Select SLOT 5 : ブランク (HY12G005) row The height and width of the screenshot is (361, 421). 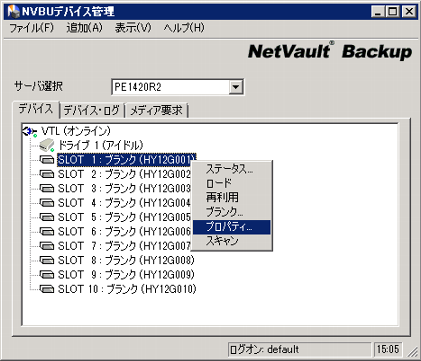click(124, 217)
